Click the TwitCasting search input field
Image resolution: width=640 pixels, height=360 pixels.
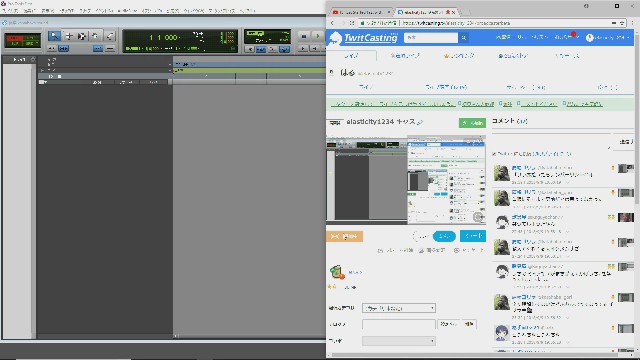click(x=431, y=38)
